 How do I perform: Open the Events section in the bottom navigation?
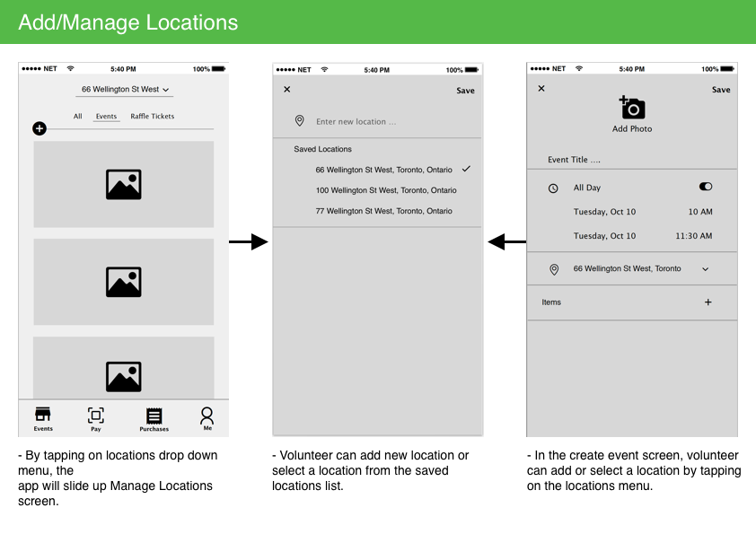pos(42,417)
